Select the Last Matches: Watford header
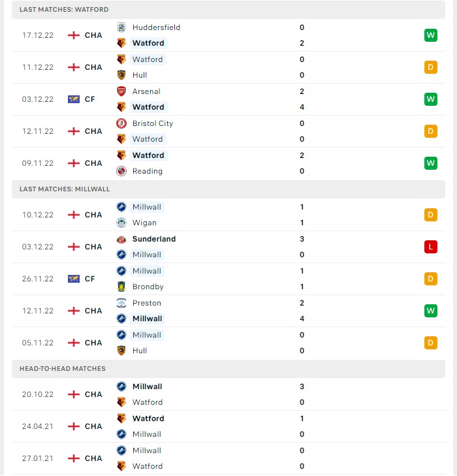This screenshot has height=476, width=457. [228, 9]
